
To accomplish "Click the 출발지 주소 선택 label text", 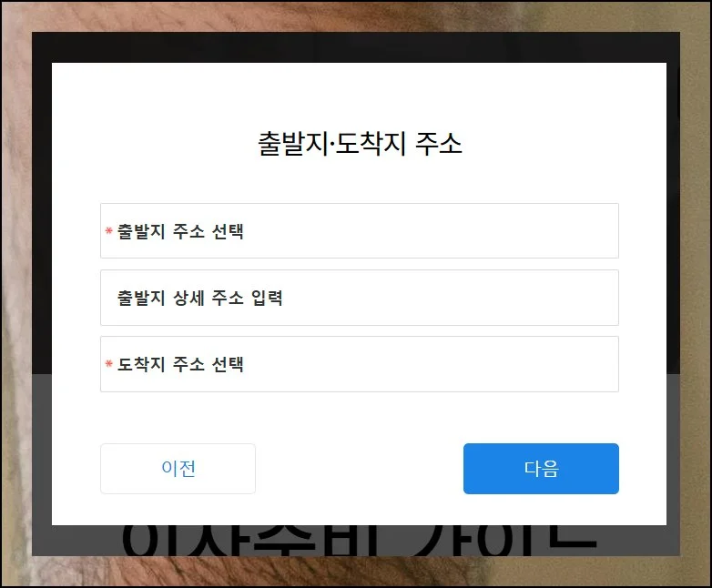I will (180, 231).
